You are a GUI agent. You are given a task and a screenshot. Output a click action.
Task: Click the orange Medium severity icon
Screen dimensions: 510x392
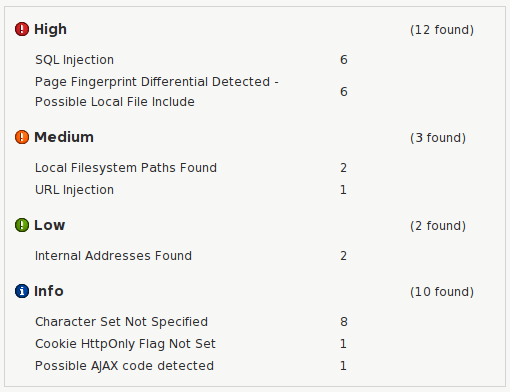(x=22, y=137)
